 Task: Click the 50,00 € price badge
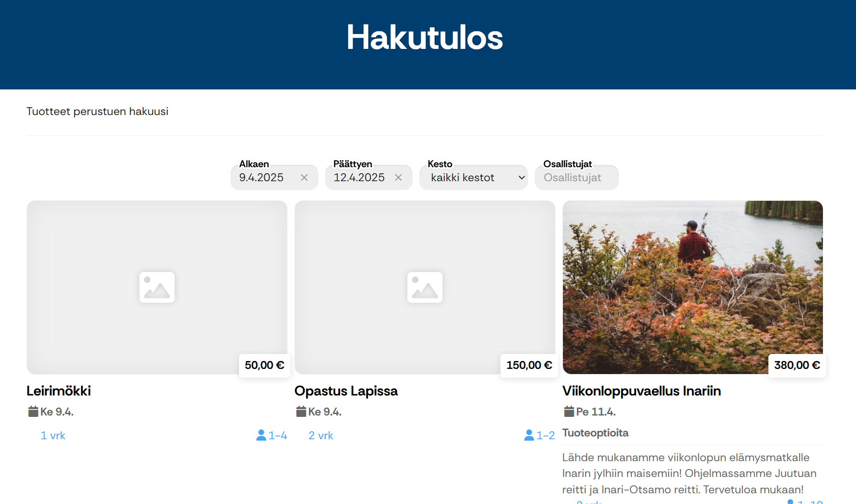(x=265, y=365)
